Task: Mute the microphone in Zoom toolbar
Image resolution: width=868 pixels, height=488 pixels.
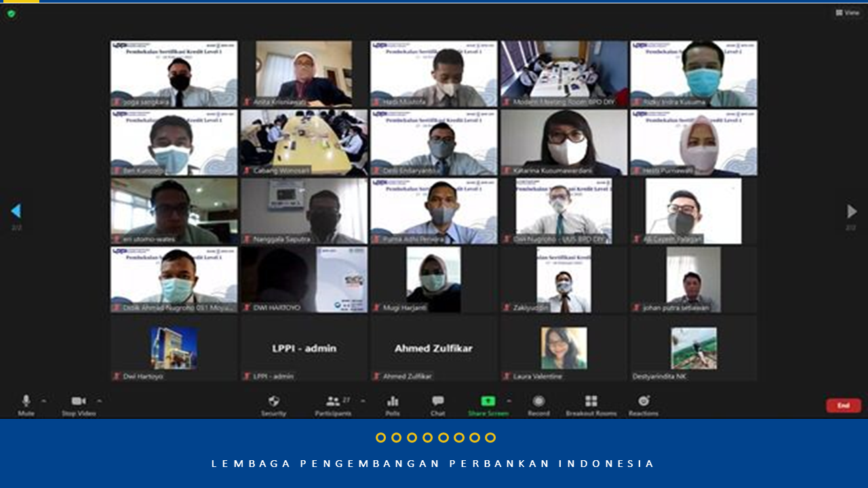Action: (26, 405)
